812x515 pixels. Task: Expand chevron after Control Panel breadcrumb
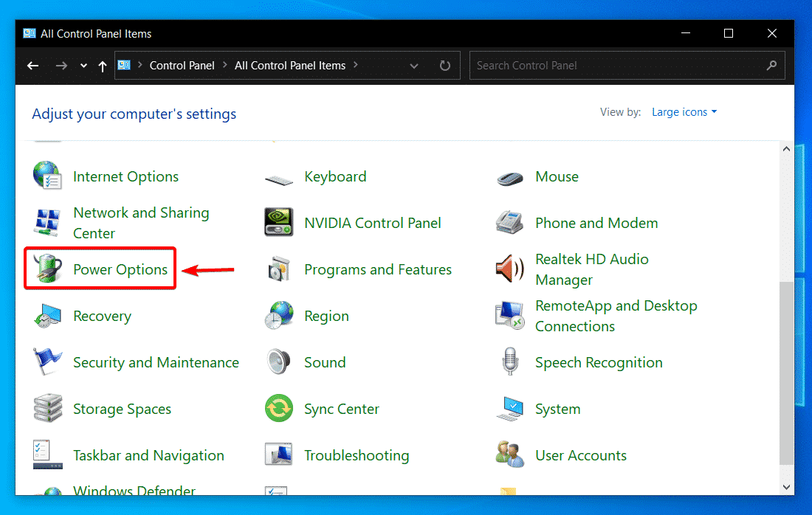pyautogui.click(x=224, y=65)
